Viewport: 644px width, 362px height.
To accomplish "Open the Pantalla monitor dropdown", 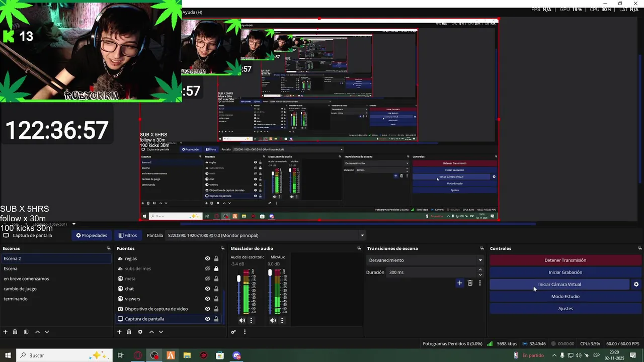I will click(362, 235).
